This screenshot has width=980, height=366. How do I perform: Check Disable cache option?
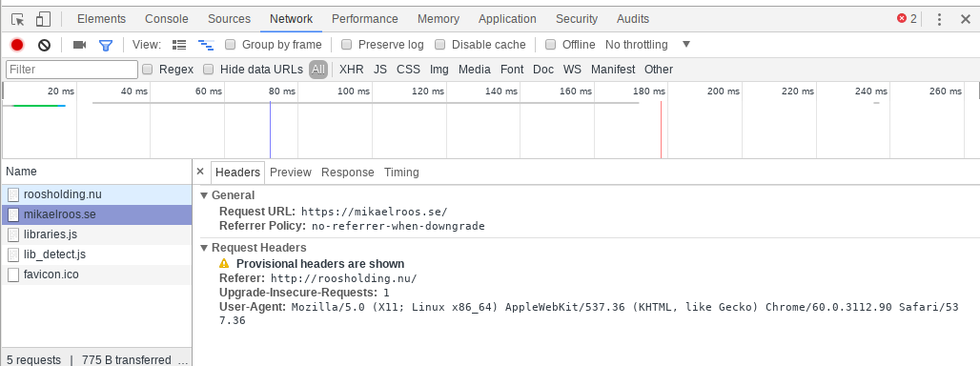[440, 45]
